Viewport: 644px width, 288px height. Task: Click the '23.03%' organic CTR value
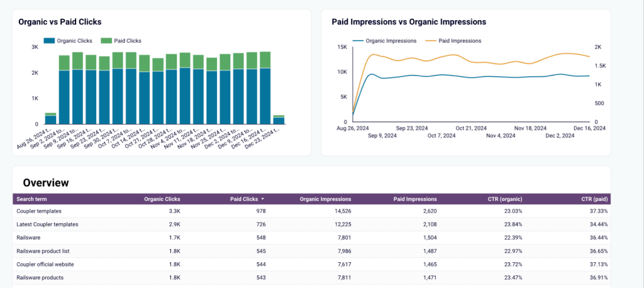click(x=514, y=211)
